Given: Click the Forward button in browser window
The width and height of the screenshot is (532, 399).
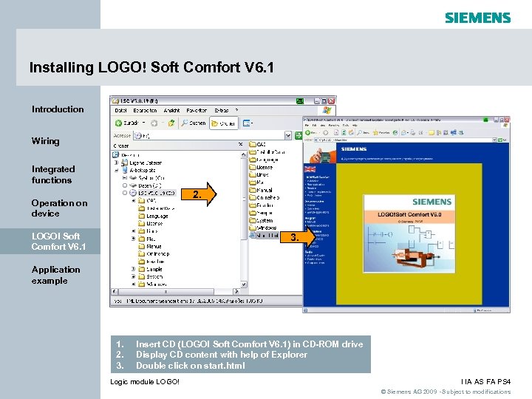Looking at the screenshot, I should (326, 133).
